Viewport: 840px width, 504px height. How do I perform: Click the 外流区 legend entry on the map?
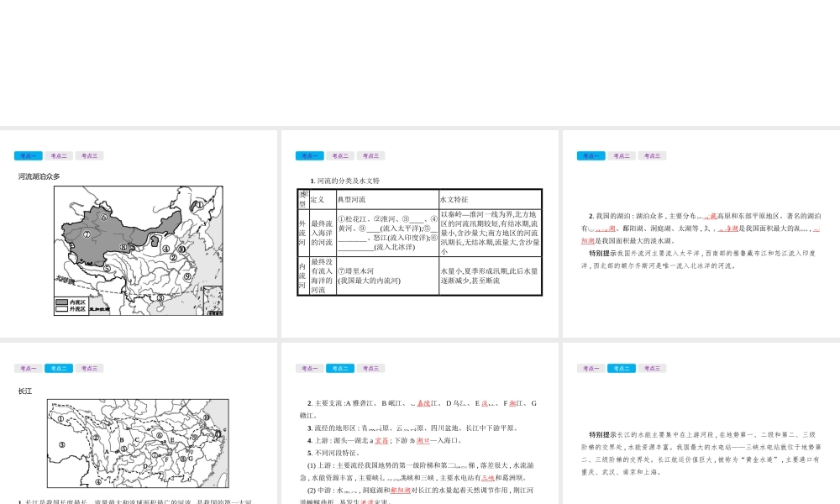[71, 309]
